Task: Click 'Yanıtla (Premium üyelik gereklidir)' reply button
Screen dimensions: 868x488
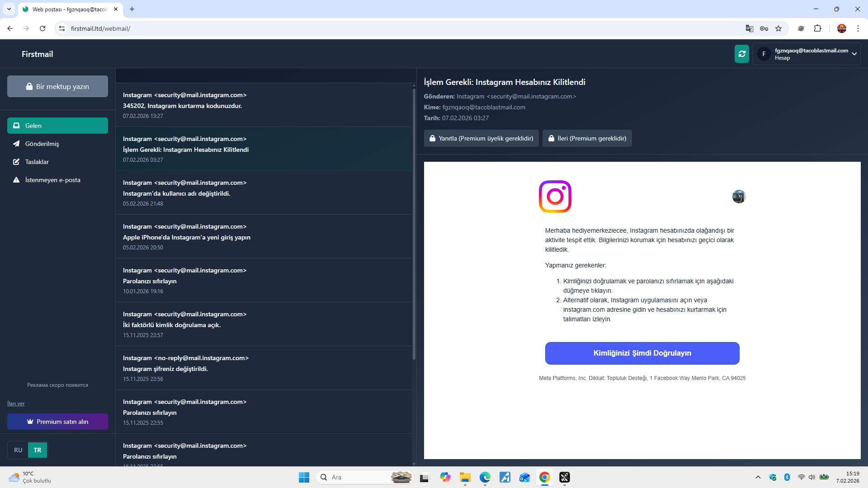Action: [x=481, y=138]
